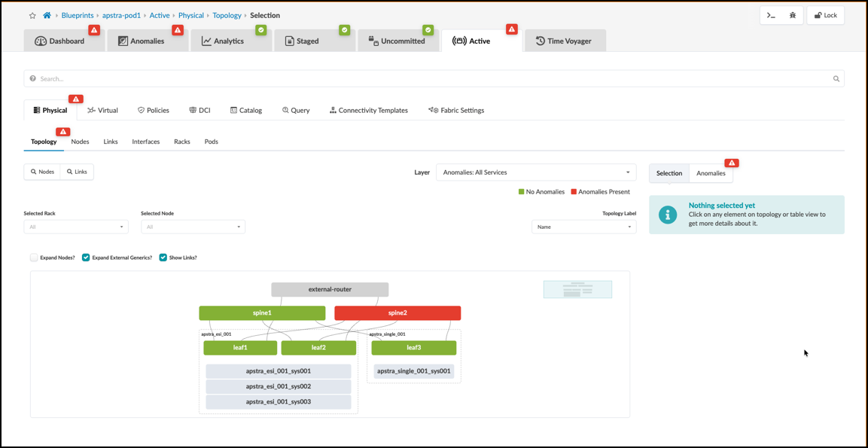Image resolution: width=868 pixels, height=448 pixels.
Task: Click the search magnifier icon in search bar
Action: (x=836, y=78)
